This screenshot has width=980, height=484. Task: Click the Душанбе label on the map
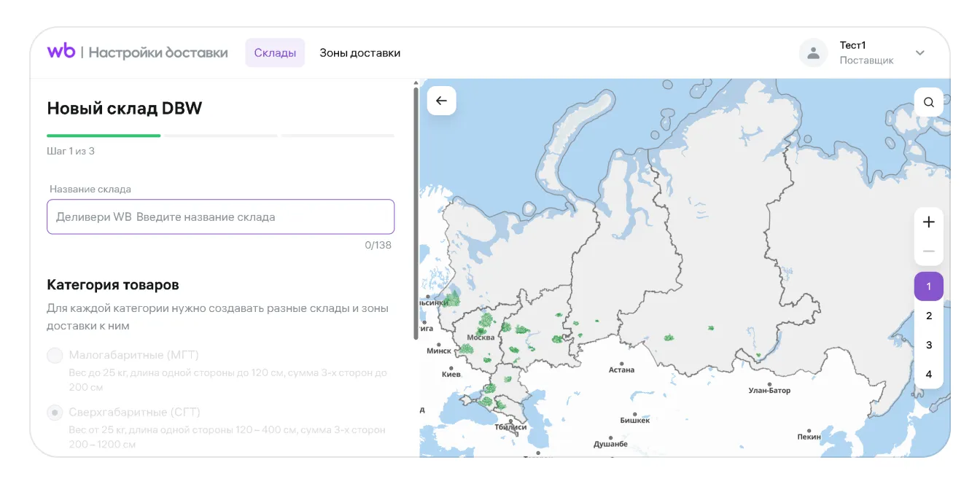(610, 444)
